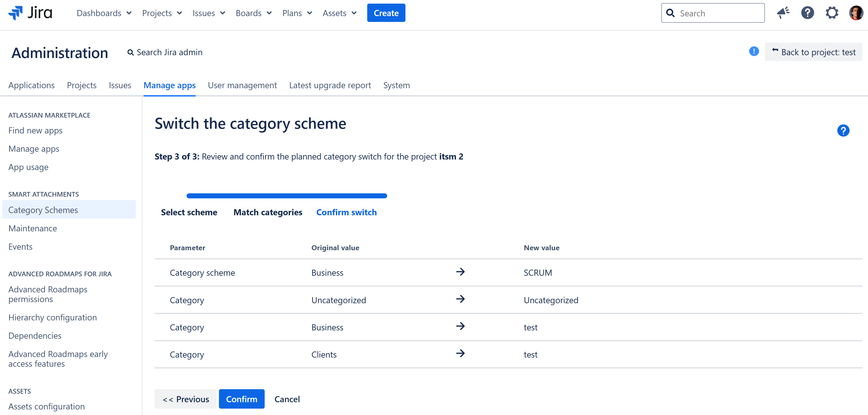This screenshot has width=868, height=415.
Task: Open the settings gear icon
Action: 832,13
